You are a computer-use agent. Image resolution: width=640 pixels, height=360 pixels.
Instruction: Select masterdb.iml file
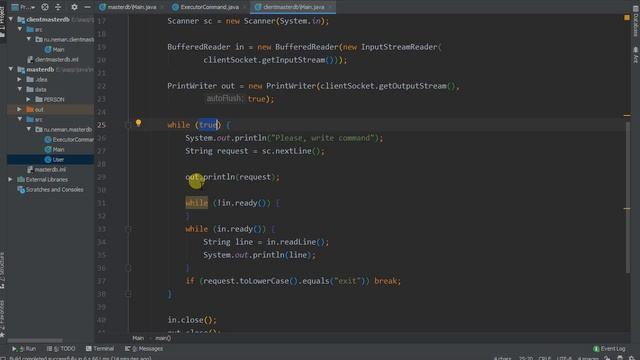[x=46, y=169]
